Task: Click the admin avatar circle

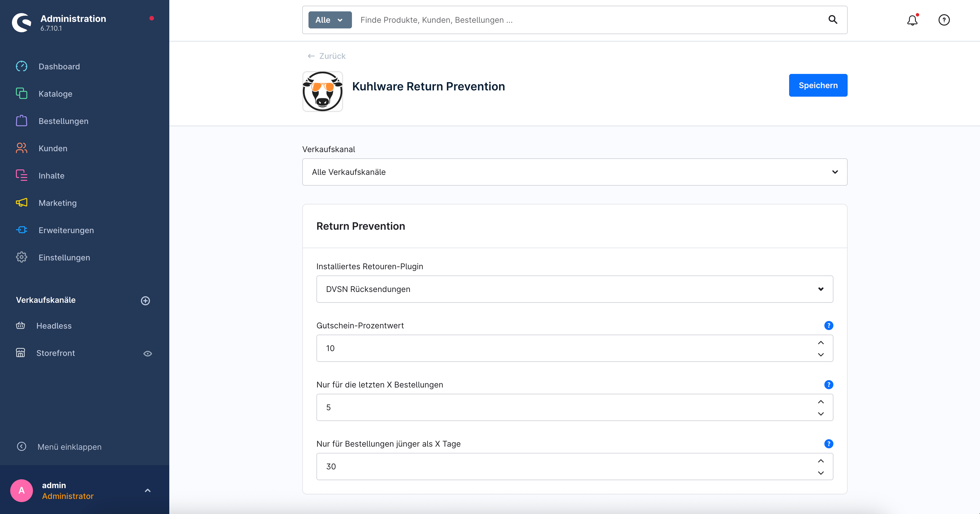Action: point(22,490)
